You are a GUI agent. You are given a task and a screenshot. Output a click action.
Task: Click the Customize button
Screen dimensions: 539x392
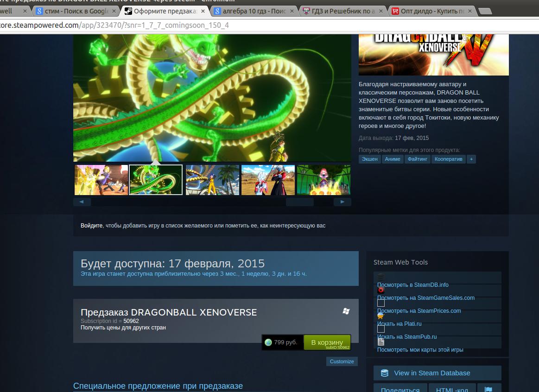point(342,361)
